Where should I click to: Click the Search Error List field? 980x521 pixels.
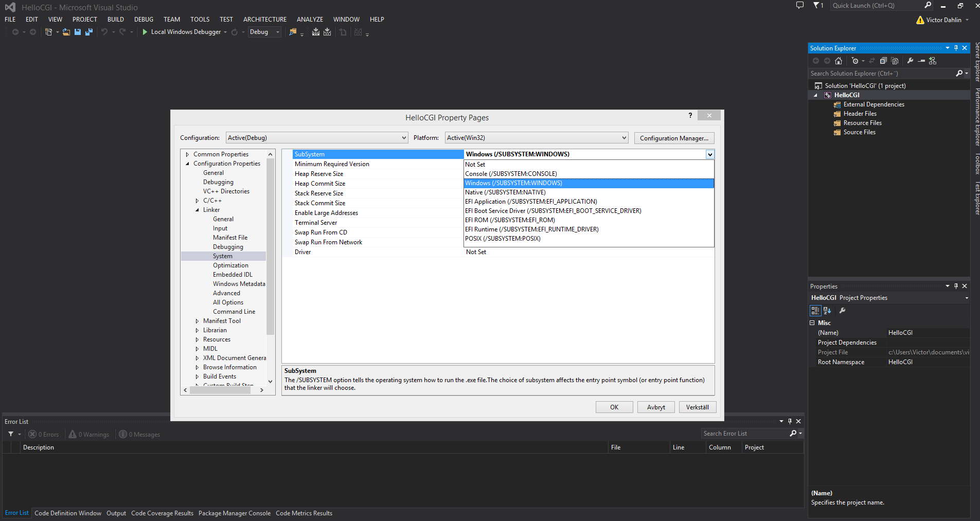745,434
